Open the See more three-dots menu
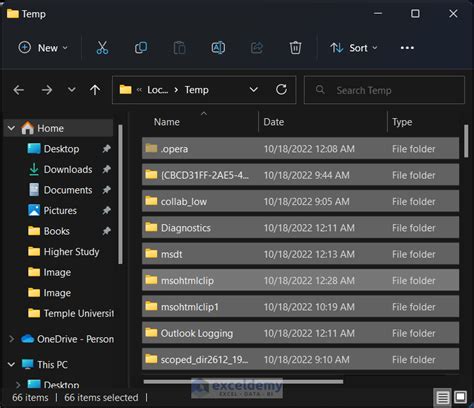474x408 pixels. [x=407, y=48]
